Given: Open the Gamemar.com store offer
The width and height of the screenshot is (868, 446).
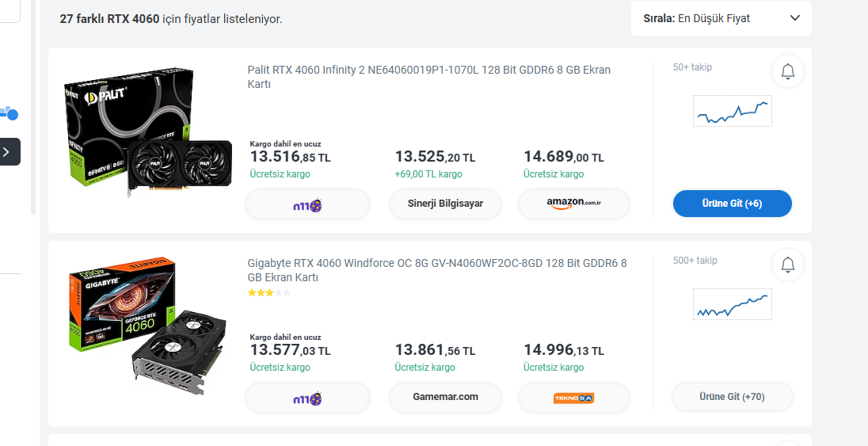Looking at the screenshot, I should click(x=445, y=397).
